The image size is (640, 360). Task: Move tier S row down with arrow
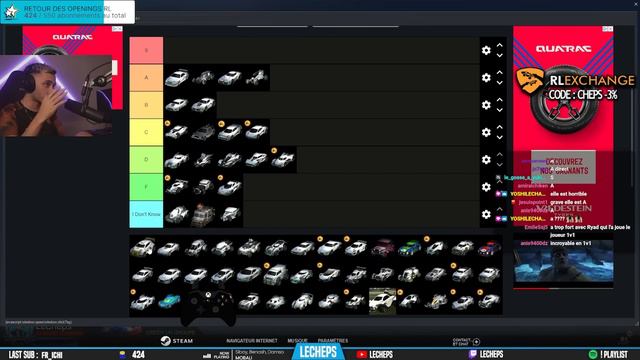coord(500,56)
